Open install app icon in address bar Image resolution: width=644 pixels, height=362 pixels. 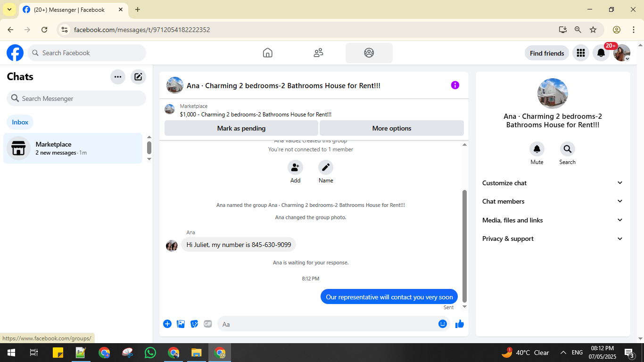pos(562,30)
